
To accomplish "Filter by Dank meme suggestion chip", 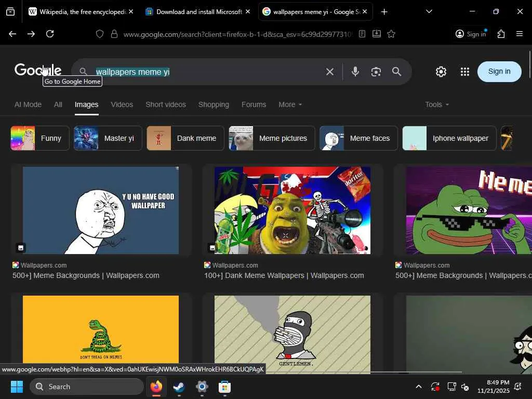I will 185,138.
